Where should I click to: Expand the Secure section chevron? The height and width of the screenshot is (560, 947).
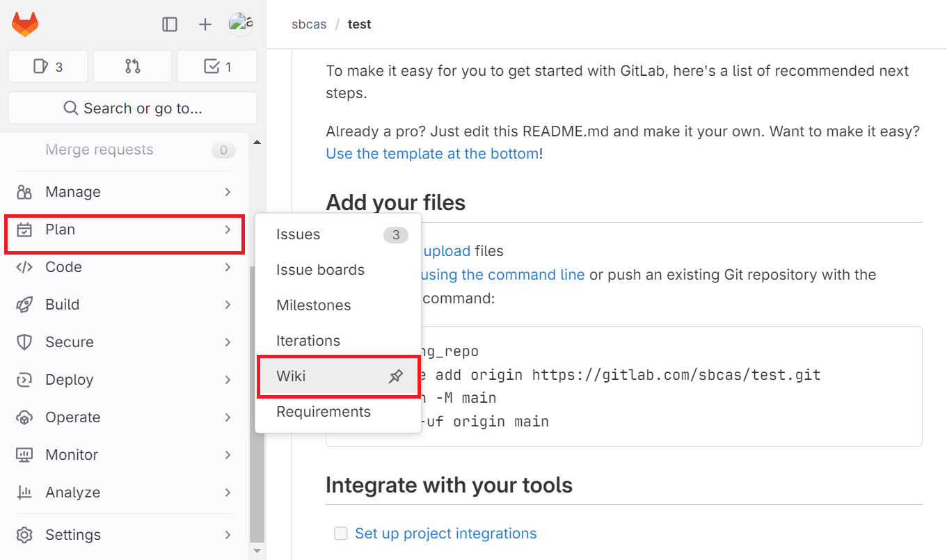[x=228, y=342]
